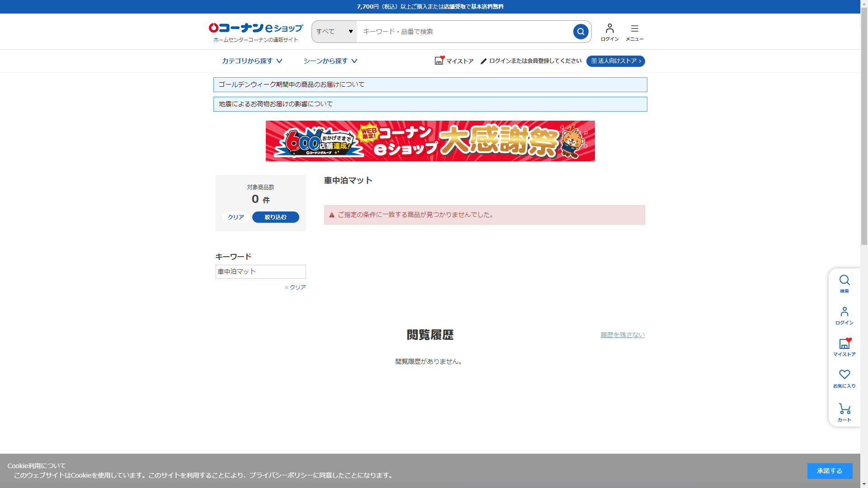
Task: Click the 絞り込む filter button
Action: [x=275, y=217]
